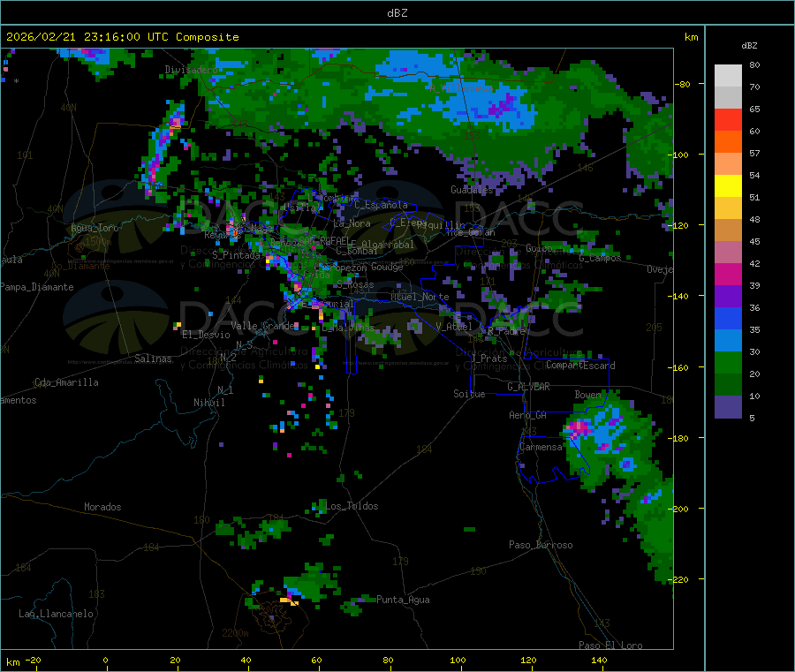Screen dimensions: 795x672
Task: Click the Lag.Llancanelo location label
Action: tap(56, 614)
